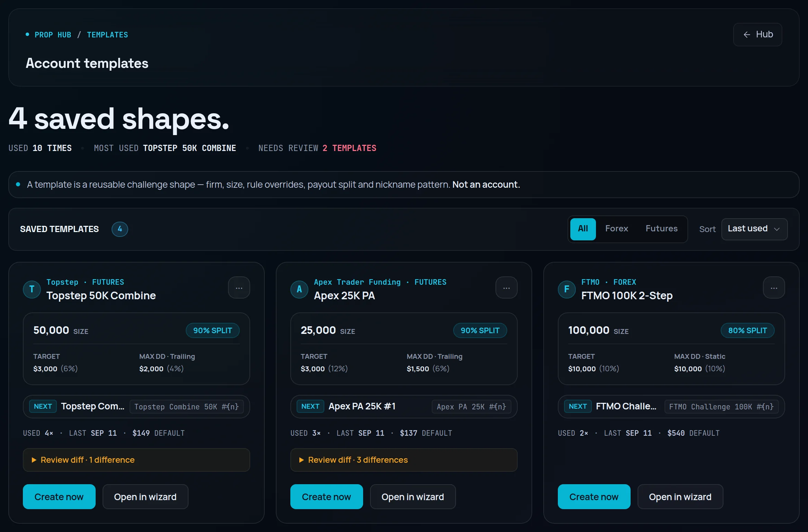Open the Last used sort dropdown
The width and height of the screenshot is (808, 532).
(754, 229)
